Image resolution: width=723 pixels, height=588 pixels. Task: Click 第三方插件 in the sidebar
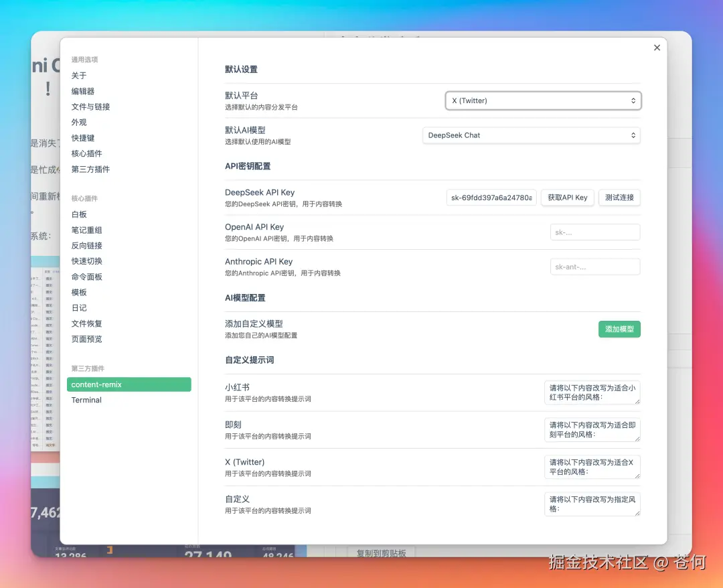(x=90, y=169)
